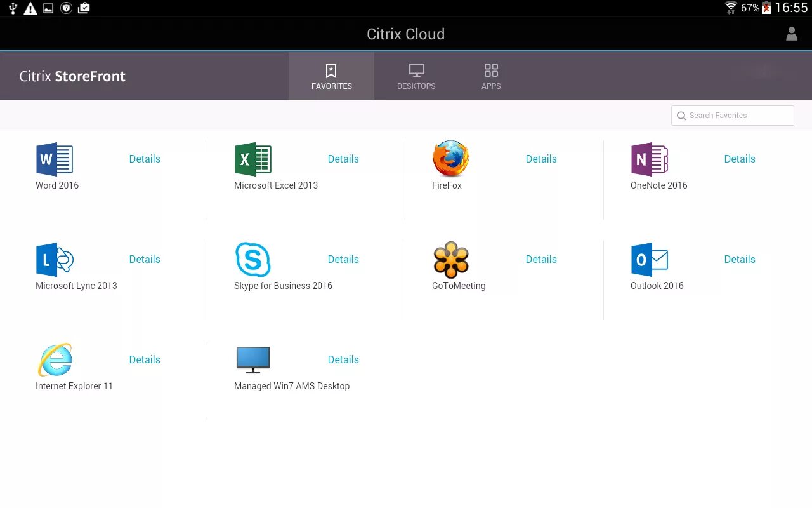
Task: Launch the Internet Explorer 11 icon
Action: click(x=55, y=359)
